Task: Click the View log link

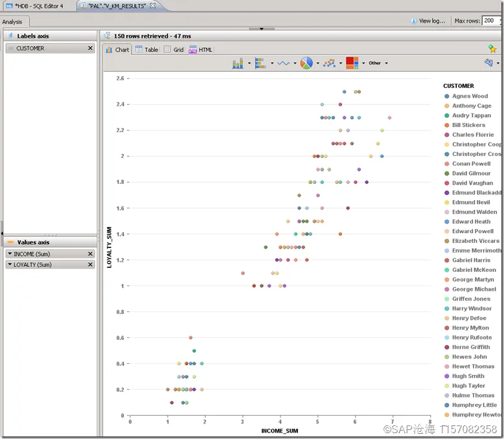Action: pos(432,21)
